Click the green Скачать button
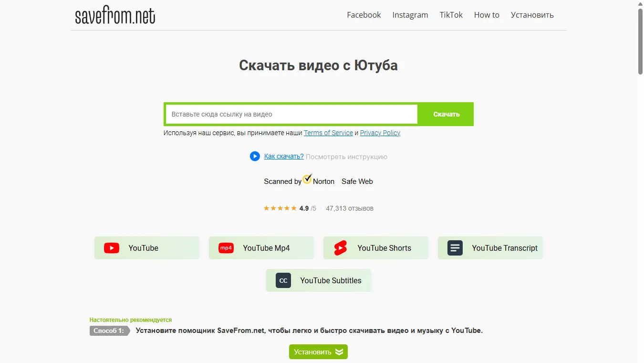The height and width of the screenshot is (363, 644). click(447, 114)
